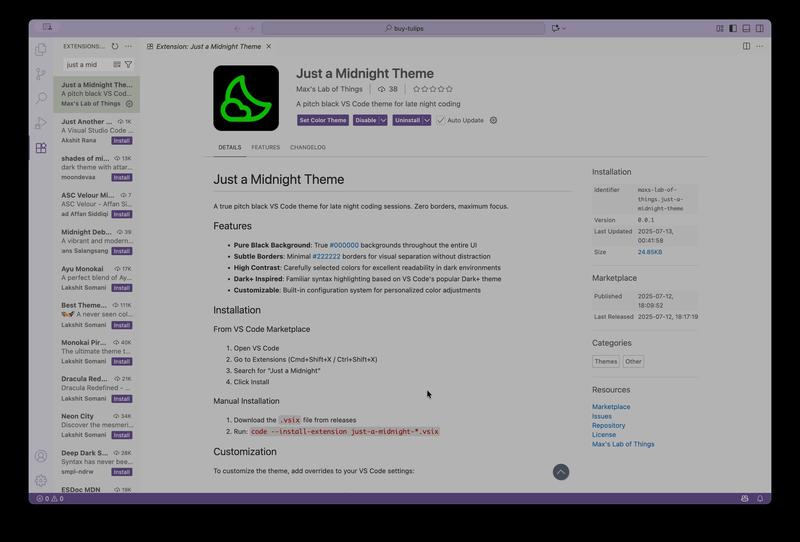Click the #222222 color link
This screenshot has height=542, width=800.
(326, 256)
